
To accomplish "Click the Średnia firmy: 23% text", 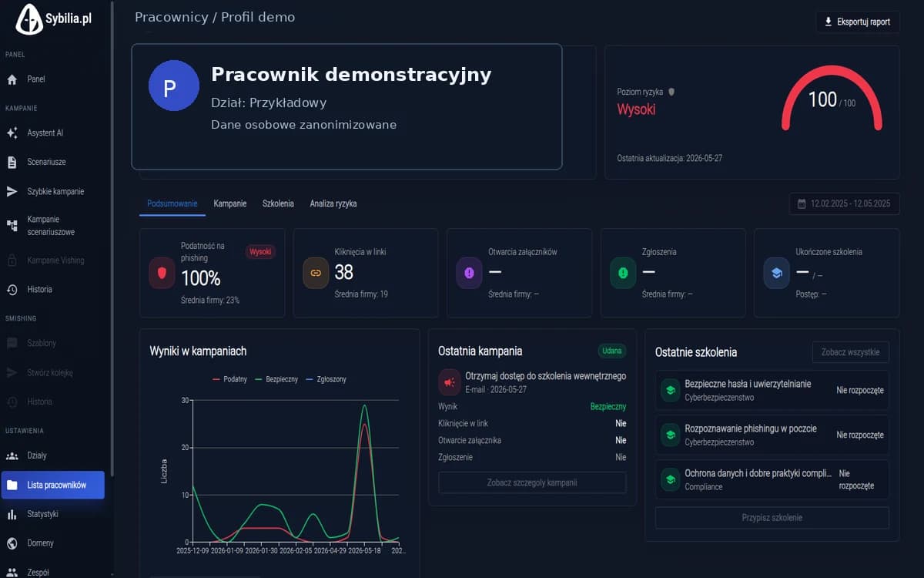I will point(210,300).
